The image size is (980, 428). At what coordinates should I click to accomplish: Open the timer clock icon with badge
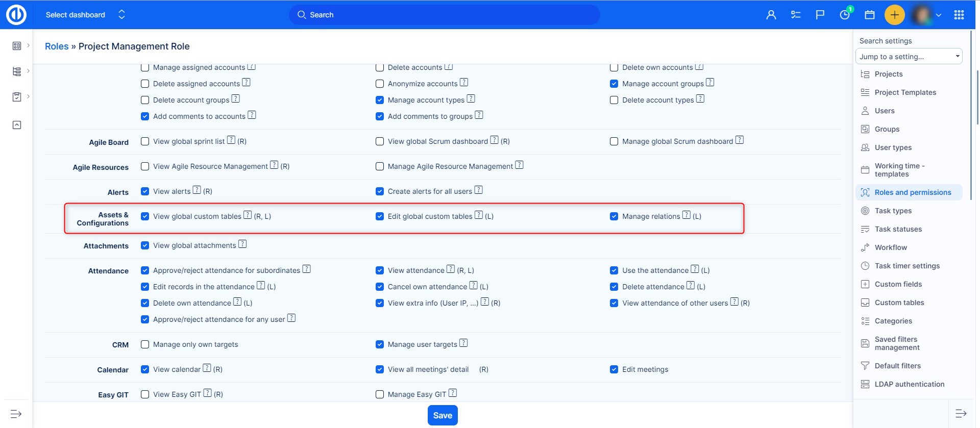[845, 15]
